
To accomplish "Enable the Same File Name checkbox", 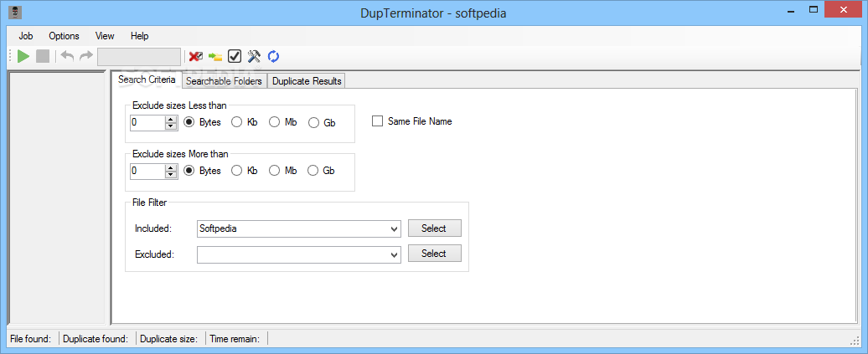I will 412,121.
